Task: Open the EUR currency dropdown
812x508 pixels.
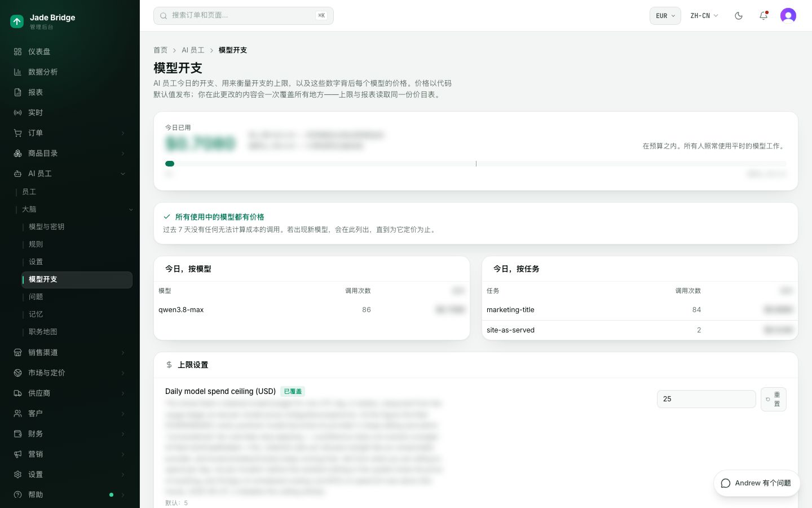Action: point(665,16)
